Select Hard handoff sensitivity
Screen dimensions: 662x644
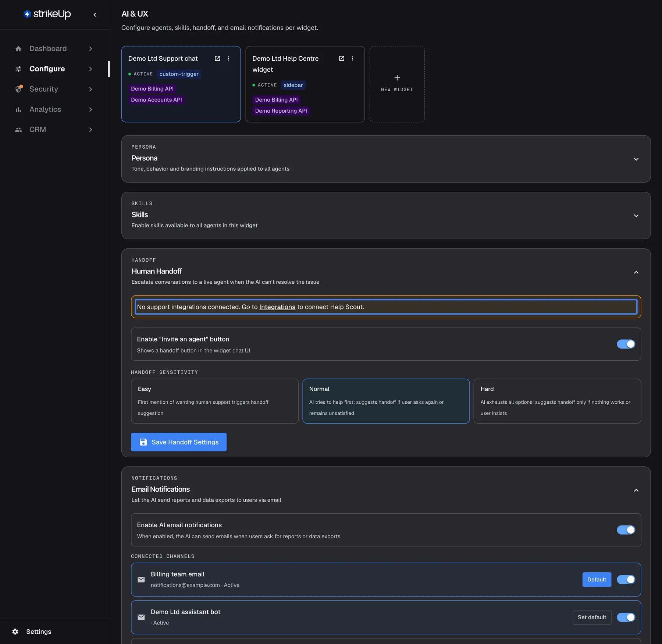click(x=557, y=401)
